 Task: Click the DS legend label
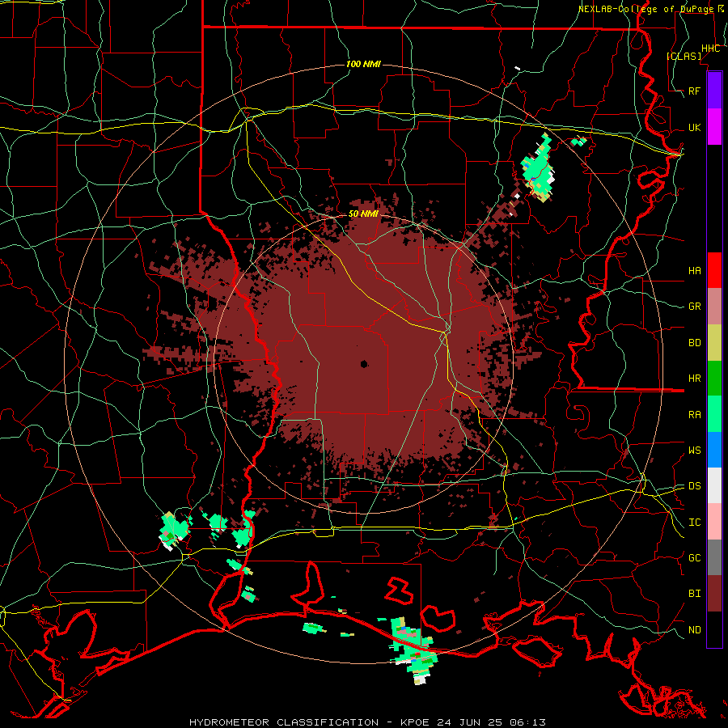(694, 486)
